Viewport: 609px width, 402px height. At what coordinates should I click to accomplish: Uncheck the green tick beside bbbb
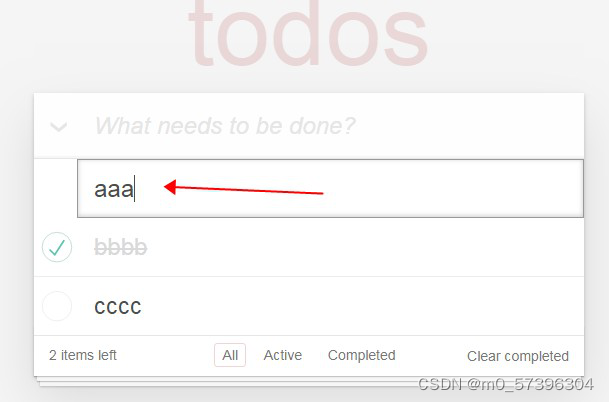57,247
